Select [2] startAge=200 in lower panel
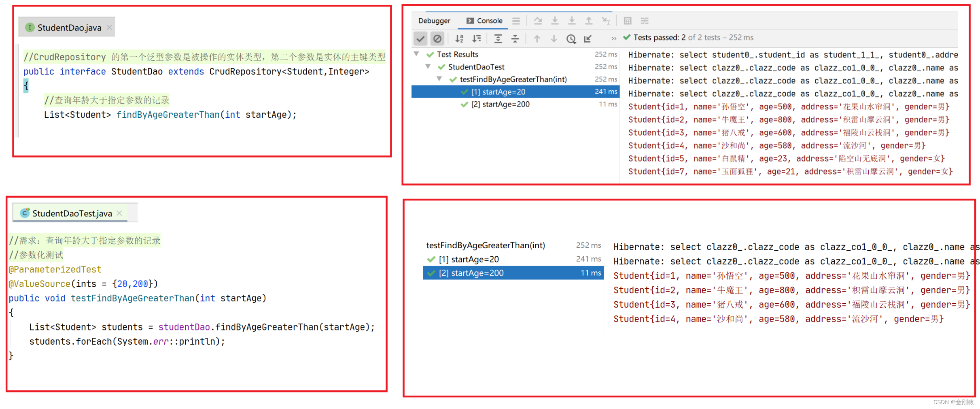 [513, 273]
